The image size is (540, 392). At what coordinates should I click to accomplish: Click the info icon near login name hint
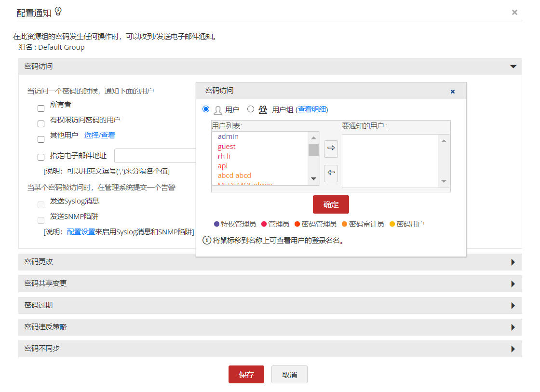click(207, 240)
